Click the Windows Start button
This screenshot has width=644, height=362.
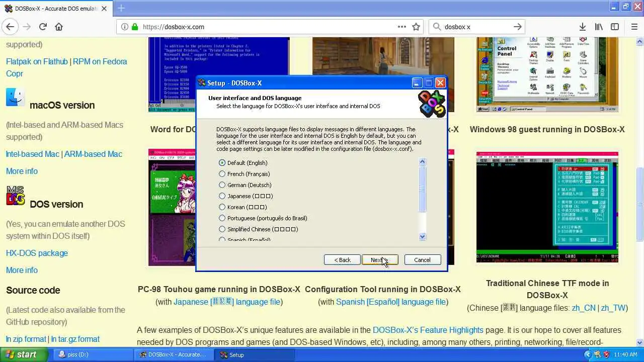pos(24,354)
